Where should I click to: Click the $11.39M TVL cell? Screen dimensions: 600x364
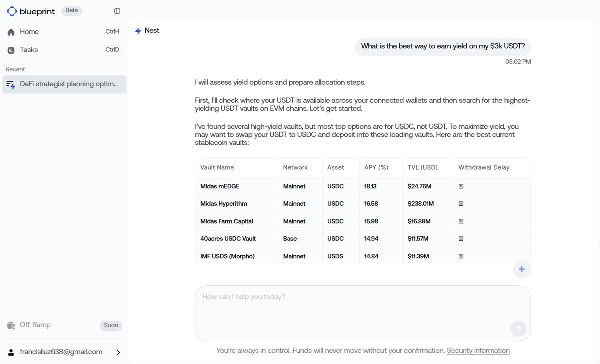419,256
